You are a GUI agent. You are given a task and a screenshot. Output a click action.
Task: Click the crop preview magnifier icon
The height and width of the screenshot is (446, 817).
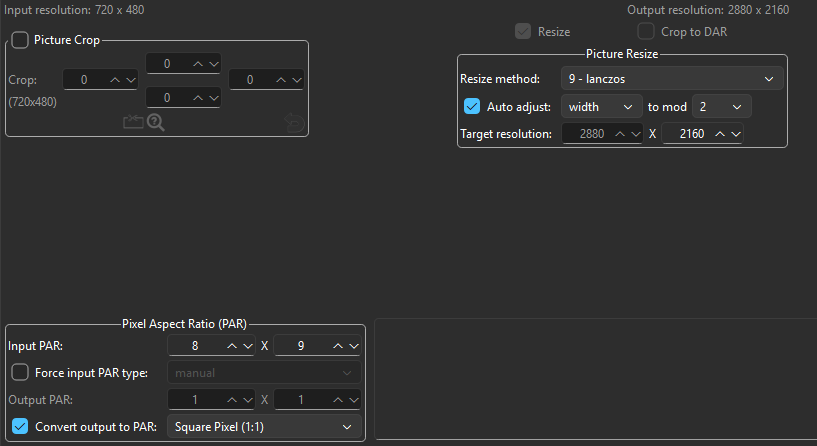click(156, 122)
